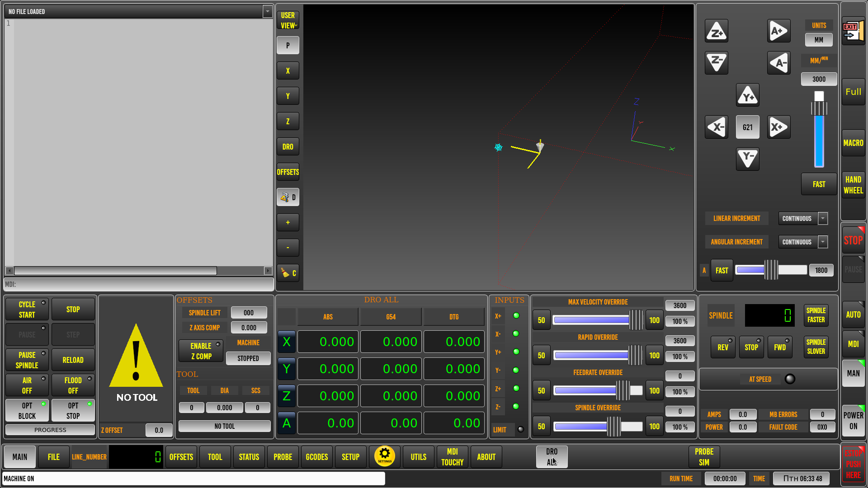Toggle POWER ON machine button
This screenshot has height=488, width=868.
click(x=853, y=421)
